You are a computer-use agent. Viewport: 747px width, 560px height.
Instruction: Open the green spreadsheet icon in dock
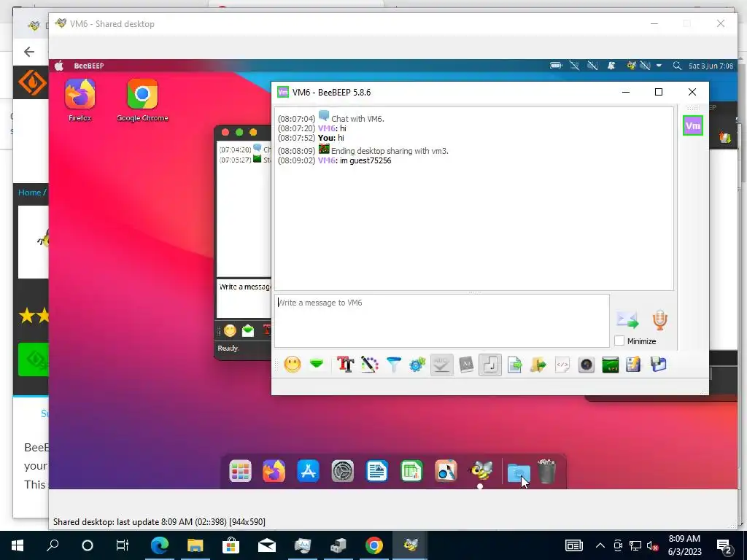tap(411, 472)
